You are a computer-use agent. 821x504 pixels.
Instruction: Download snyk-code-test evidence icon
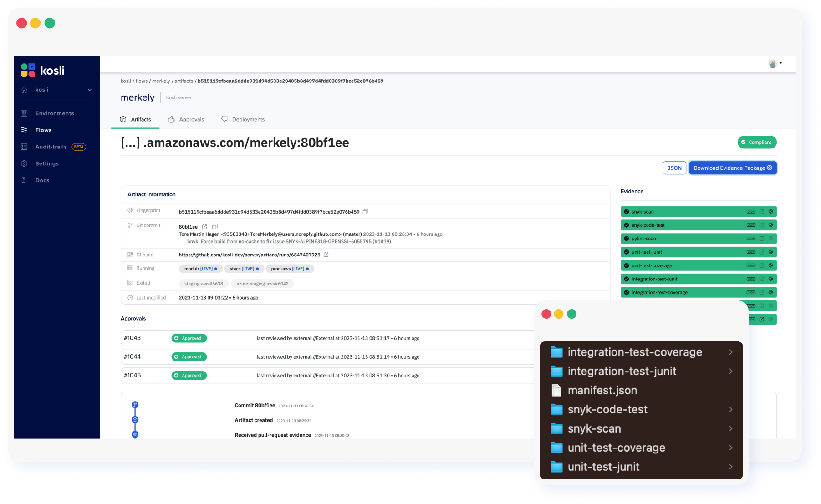(x=771, y=225)
